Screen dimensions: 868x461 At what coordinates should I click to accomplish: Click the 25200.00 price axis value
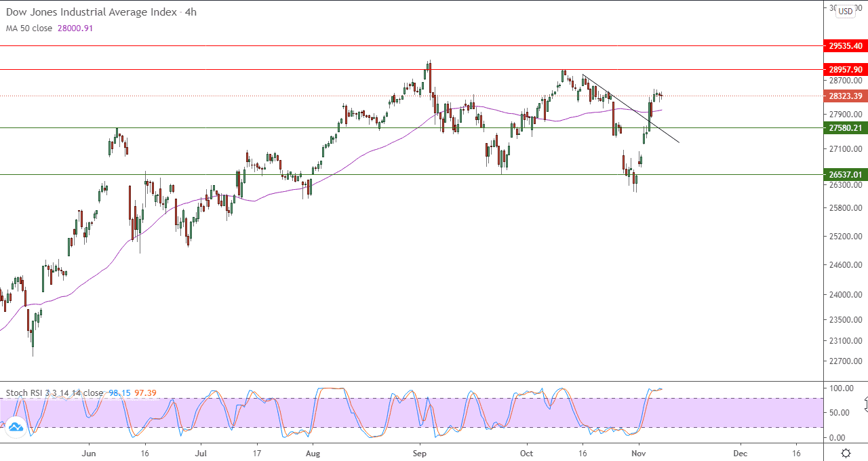845,237
